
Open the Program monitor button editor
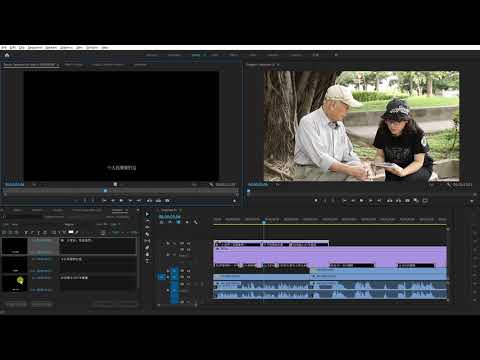pyautogui.click(x=472, y=201)
